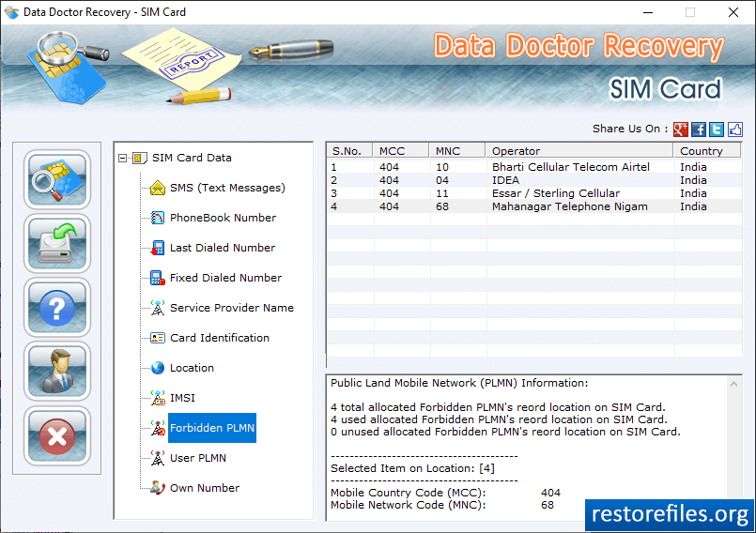The width and height of the screenshot is (756, 533).
Task: Minimize the Data Doctor Recovery window
Action: (648, 12)
